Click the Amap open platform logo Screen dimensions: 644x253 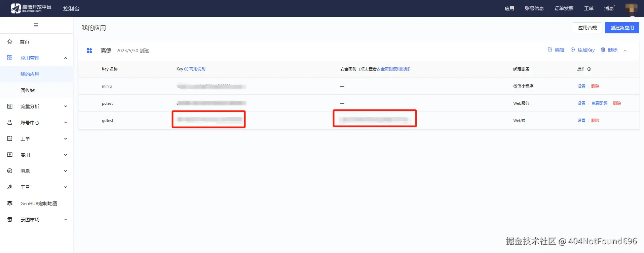coord(31,8)
